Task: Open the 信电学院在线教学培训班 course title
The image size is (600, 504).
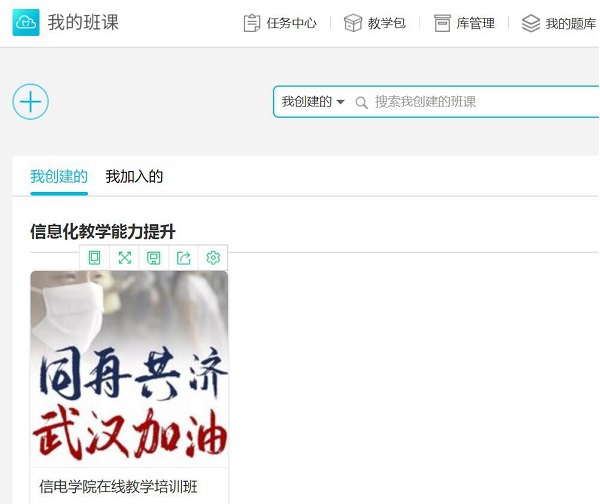Action: 118,487
